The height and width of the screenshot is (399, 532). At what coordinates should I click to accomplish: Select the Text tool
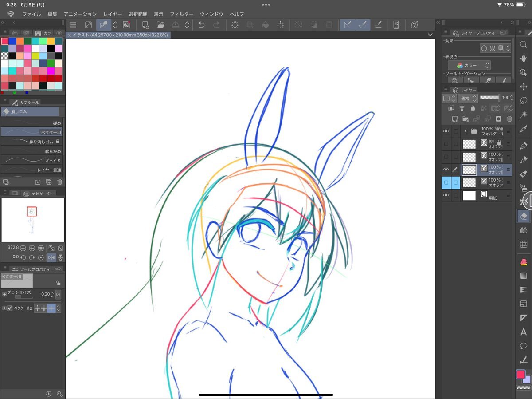(524, 332)
